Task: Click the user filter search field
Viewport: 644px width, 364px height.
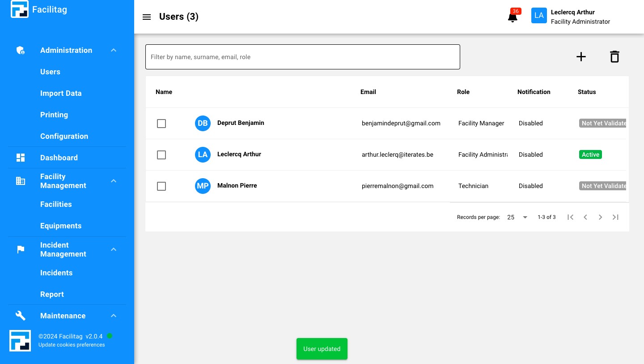Action: click(302, 57)
